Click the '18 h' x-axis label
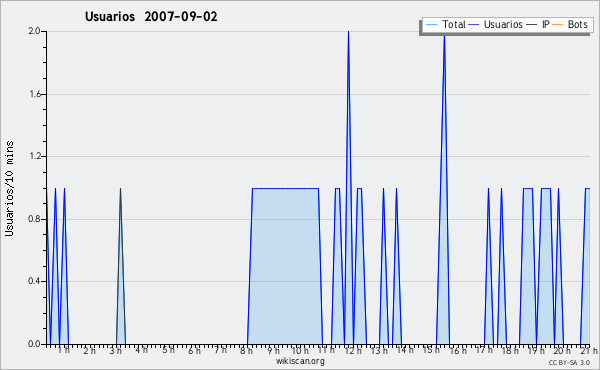 point(510,351)
